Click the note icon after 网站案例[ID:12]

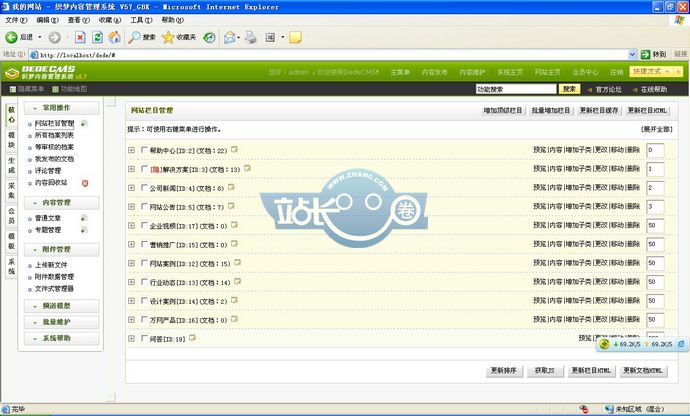tap(237, 263)
